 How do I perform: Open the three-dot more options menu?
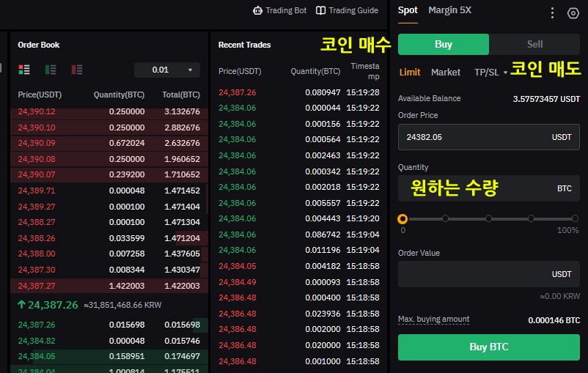[552, 13]
